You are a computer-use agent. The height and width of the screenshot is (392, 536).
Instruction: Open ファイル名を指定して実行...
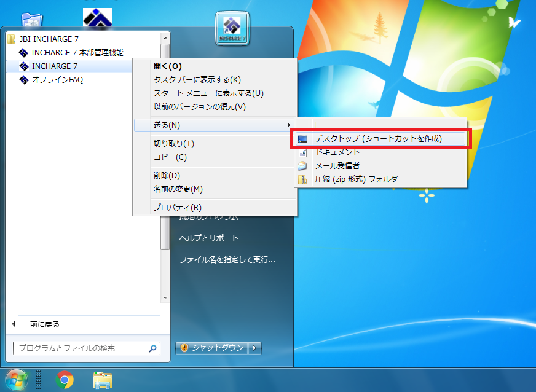227,260
